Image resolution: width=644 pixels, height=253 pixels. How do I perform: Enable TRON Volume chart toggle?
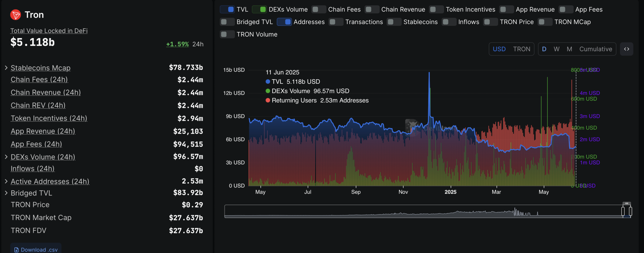(x=227, y=34)
